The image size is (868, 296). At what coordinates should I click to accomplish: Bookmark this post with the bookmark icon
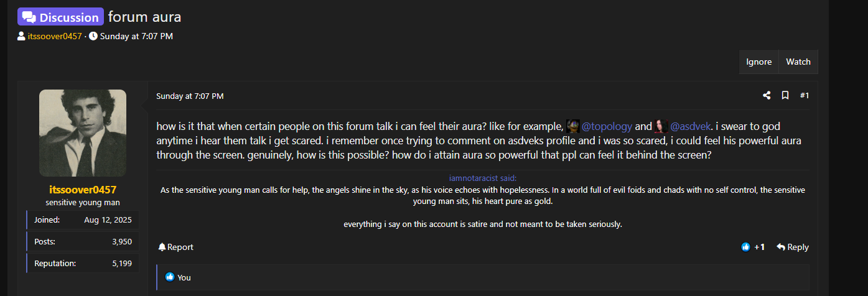[785, 96]
